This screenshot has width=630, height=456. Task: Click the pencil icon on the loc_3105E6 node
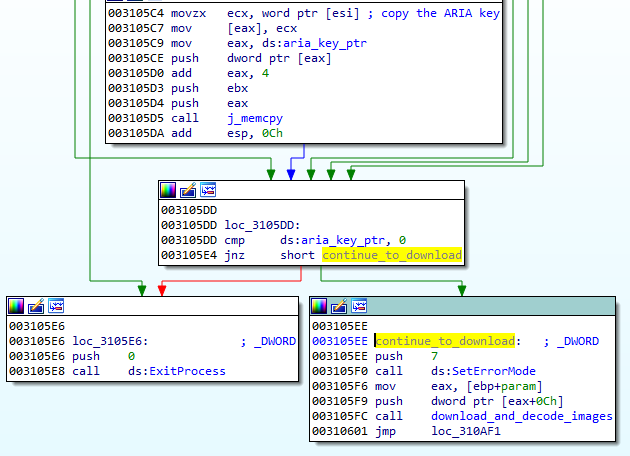(x=36, y=306)
